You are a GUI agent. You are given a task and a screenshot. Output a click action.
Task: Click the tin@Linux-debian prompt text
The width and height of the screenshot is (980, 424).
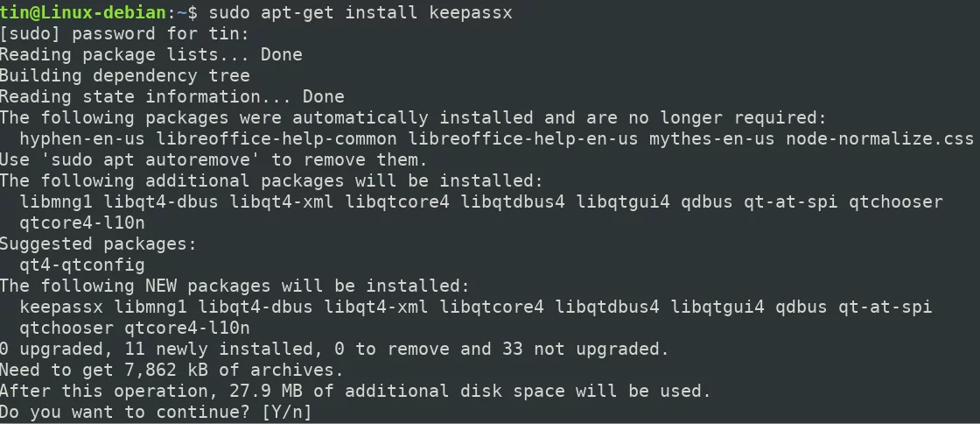click(x=83, y=12)
